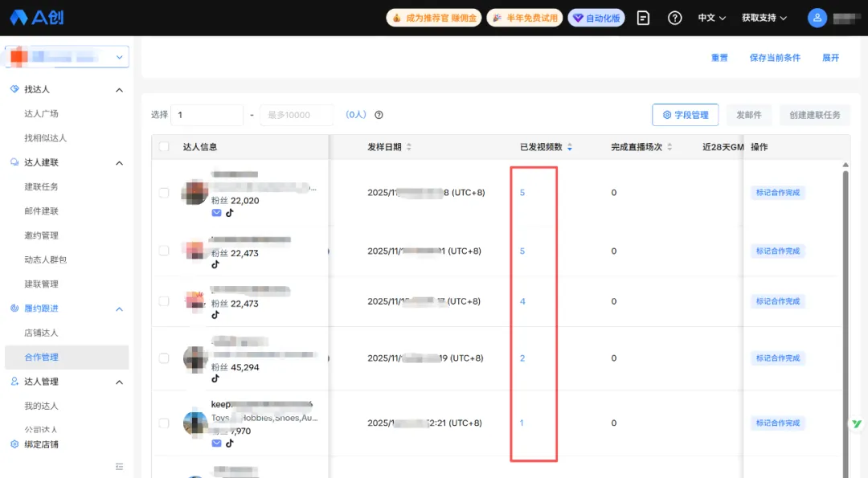Open video count 1 link

[522, 423]
